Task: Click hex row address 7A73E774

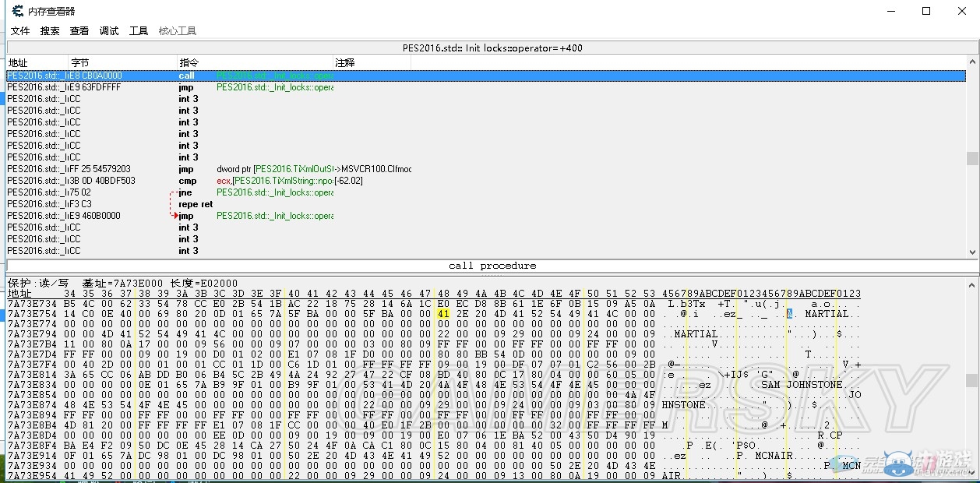Action: point(31,323)
